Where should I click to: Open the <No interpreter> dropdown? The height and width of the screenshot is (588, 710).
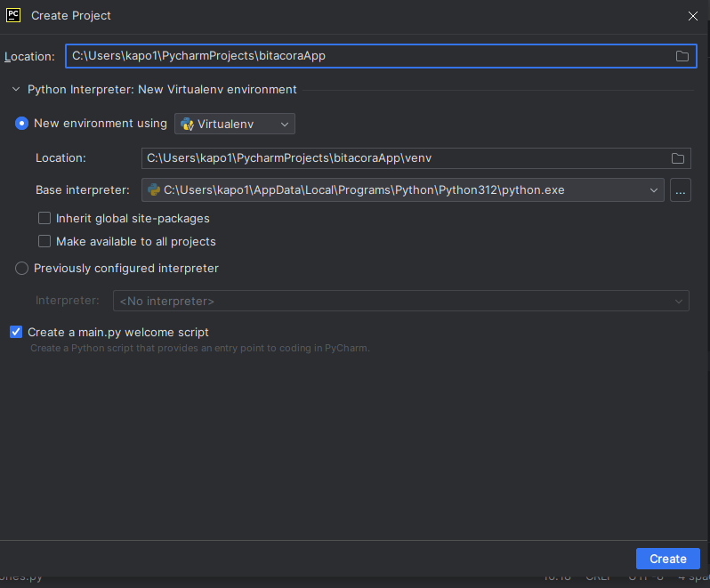pyautogui.click(x=401, y=301)
